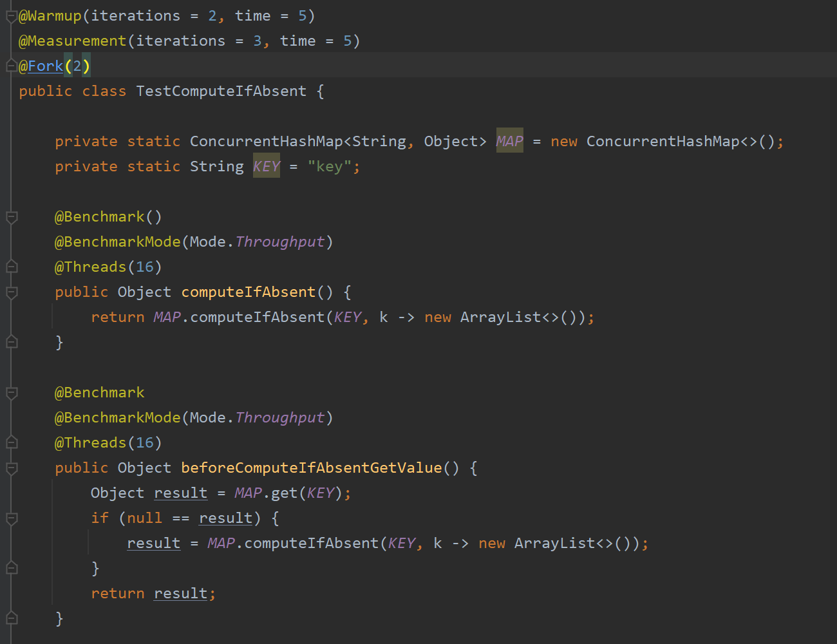Open the @Fork annotation via underlined link
This screenshot has width=837, height=644.
[x=44, y=65]
